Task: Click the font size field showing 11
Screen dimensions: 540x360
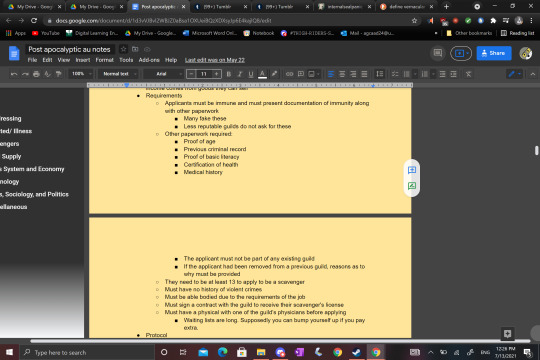Action: click(204, 74)
